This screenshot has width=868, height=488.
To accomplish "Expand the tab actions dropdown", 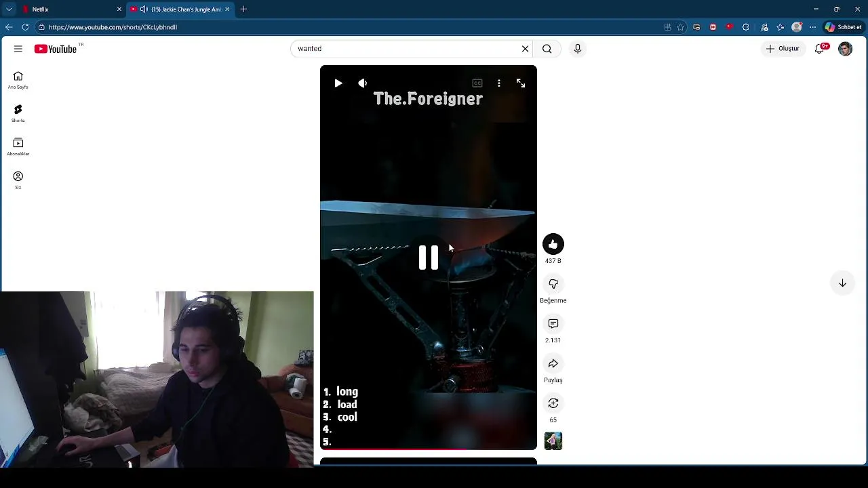I will pyautogui.click(x=9, y=9).
